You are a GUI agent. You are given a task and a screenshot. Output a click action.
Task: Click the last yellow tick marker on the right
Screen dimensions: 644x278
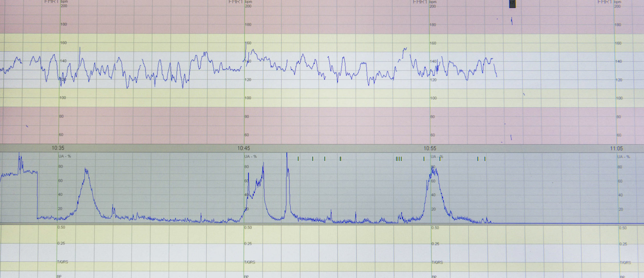pyautogui.click(x=485, y=159)
